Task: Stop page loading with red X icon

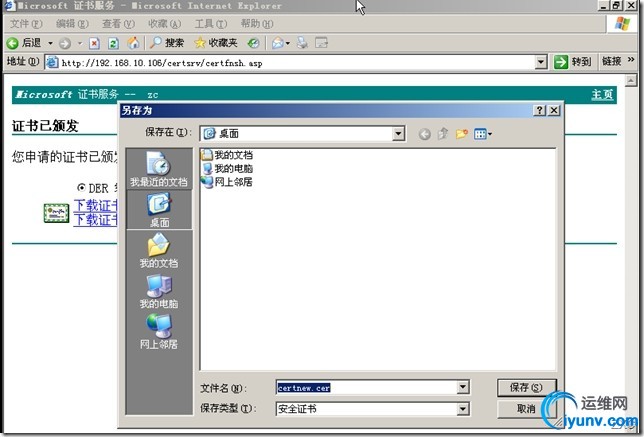Action: (94, 43)
